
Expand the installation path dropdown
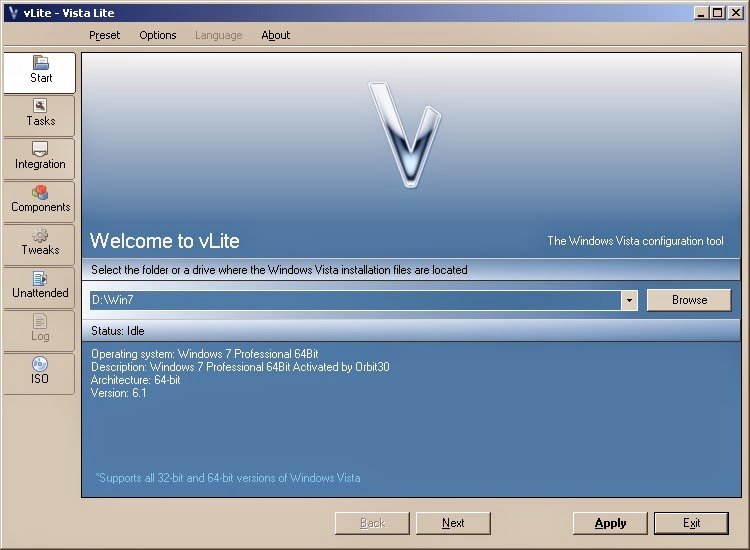(629, 300)
